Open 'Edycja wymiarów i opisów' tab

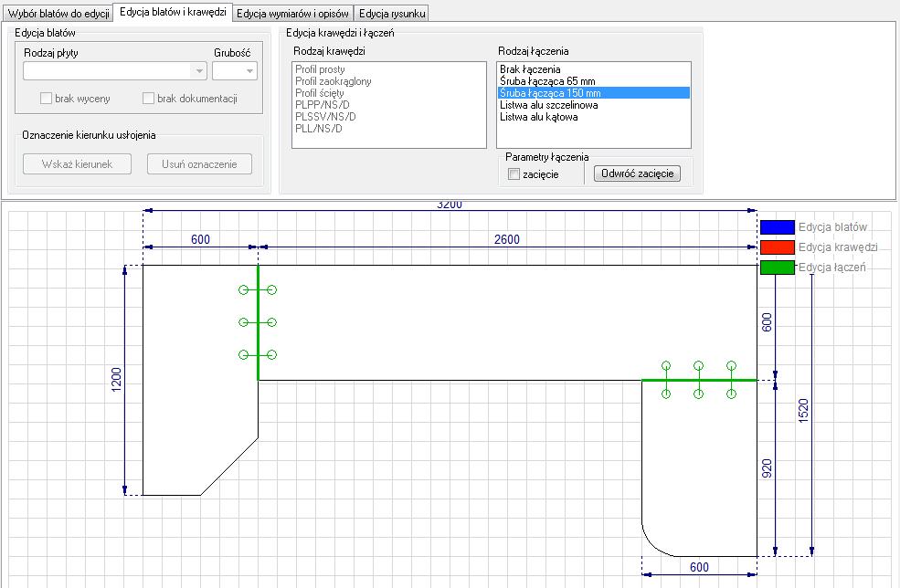click(x=292, y=13)
